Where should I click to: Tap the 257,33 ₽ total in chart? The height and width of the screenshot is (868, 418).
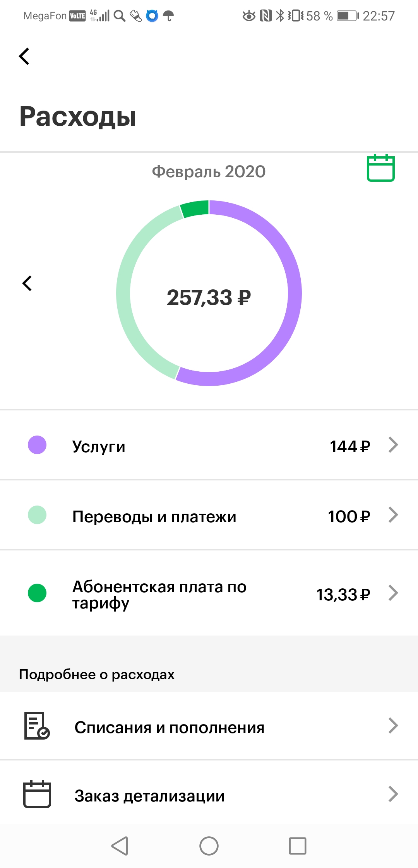(209, 297)
